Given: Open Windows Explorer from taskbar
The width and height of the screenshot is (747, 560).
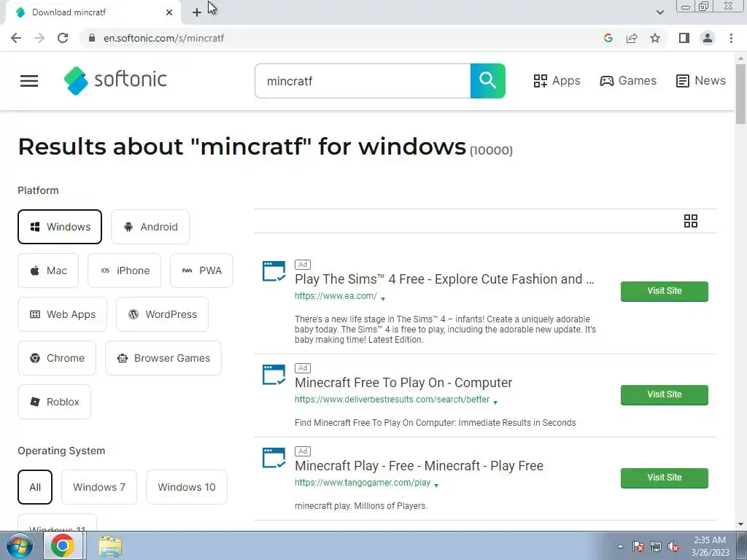Looking at the screenshot, I should (x=110, y=547).
